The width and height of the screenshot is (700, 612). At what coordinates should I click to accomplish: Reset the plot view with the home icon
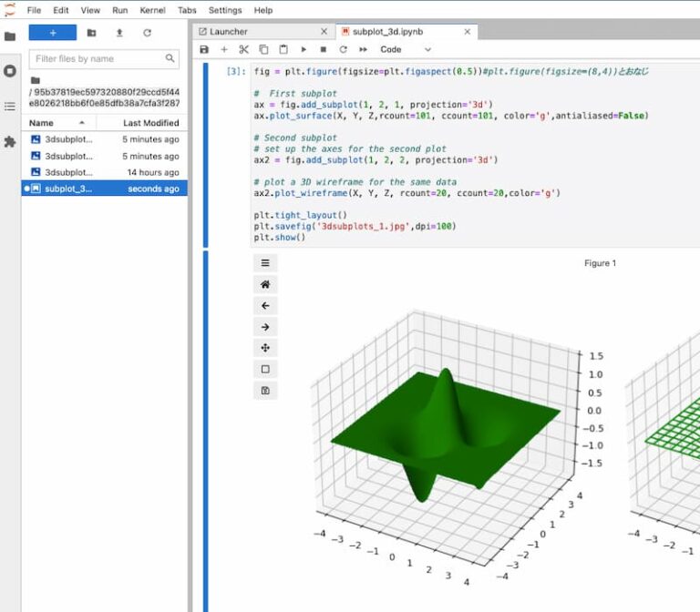click(265, 284)
